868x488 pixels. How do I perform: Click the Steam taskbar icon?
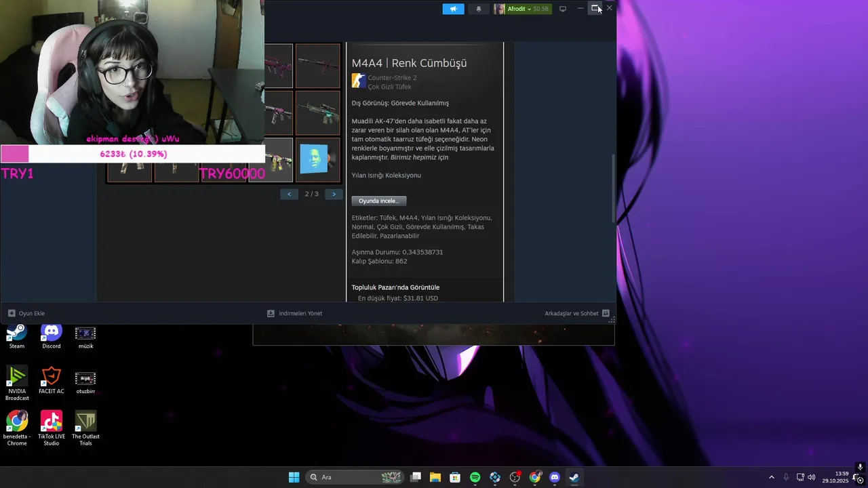574,477
